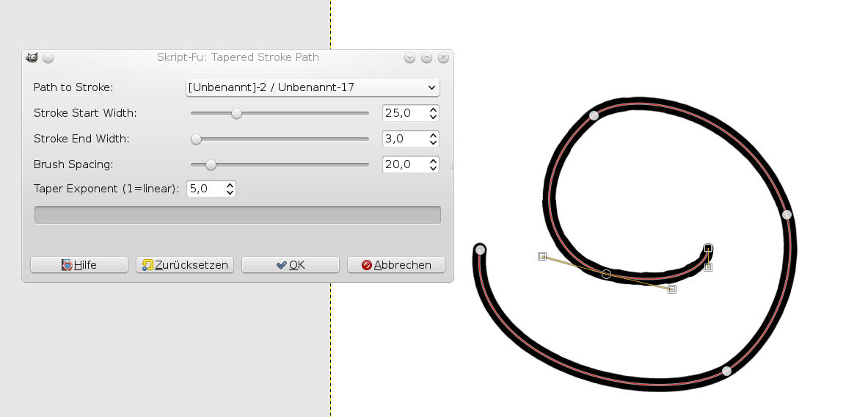This screenshot has width=868, height=417.
Task: Decrease Stroke Start Width with down arrow
Action: coord(434,117)
